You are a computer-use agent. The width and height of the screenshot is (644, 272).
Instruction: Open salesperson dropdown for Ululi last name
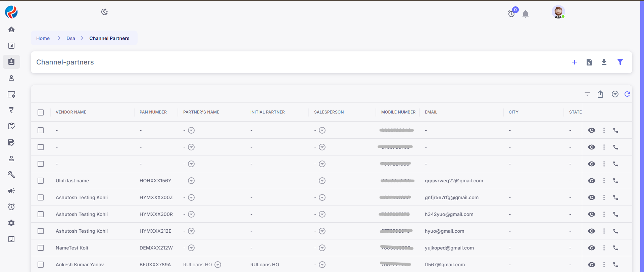[322, 181]
